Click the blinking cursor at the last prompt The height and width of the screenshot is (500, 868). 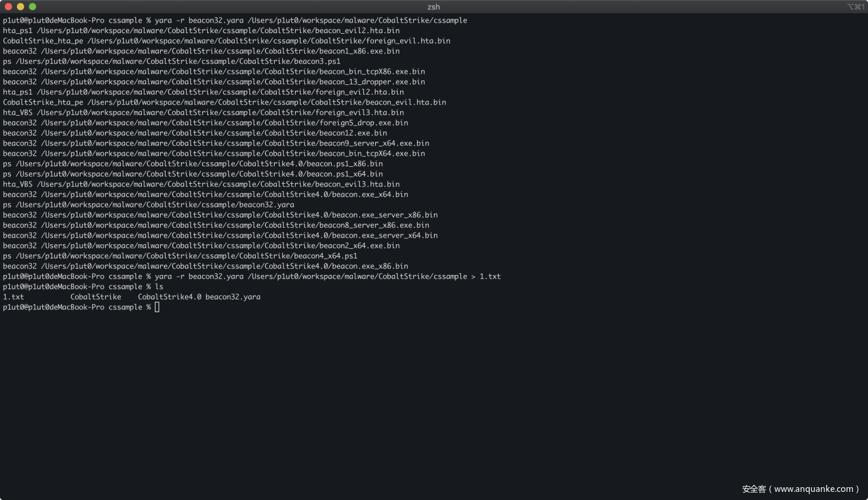coord(157,307)
